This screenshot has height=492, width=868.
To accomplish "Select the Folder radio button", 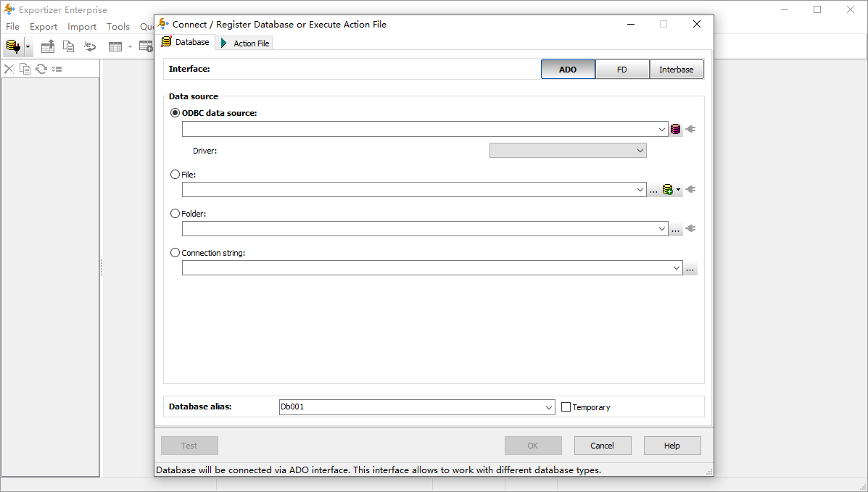I will (x=175, y=213).
